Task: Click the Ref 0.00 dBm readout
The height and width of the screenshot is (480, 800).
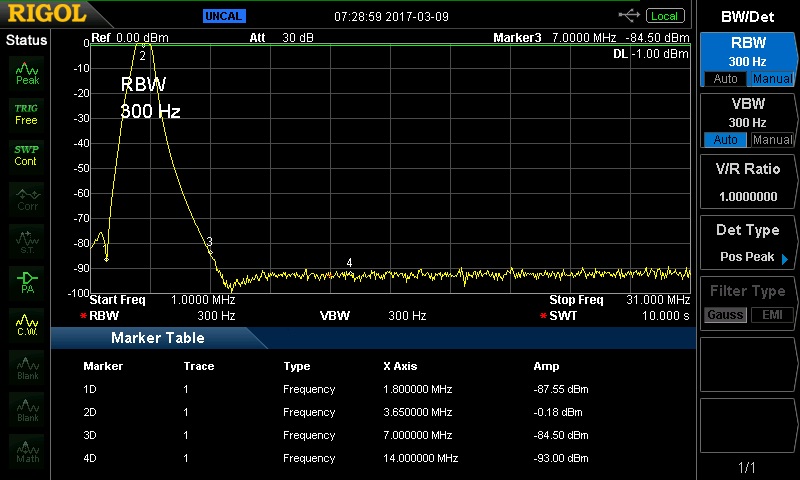Action: (x=130, y=38)
